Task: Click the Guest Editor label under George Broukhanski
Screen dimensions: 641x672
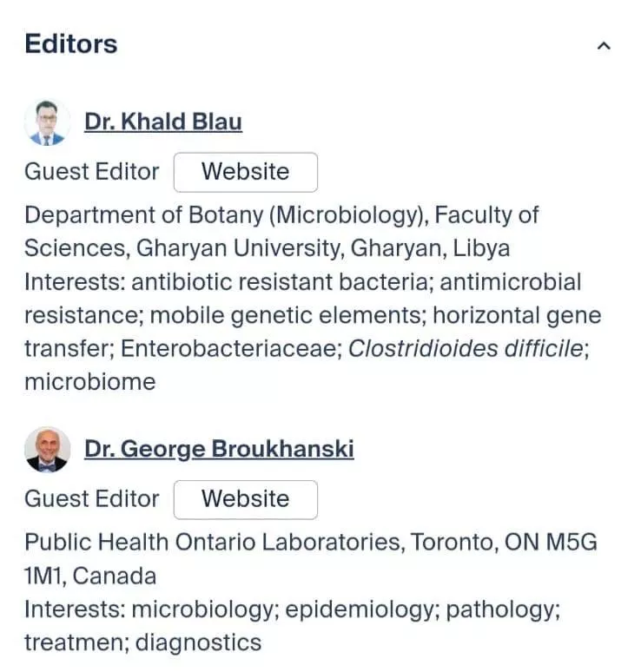Action: (92, 499)
